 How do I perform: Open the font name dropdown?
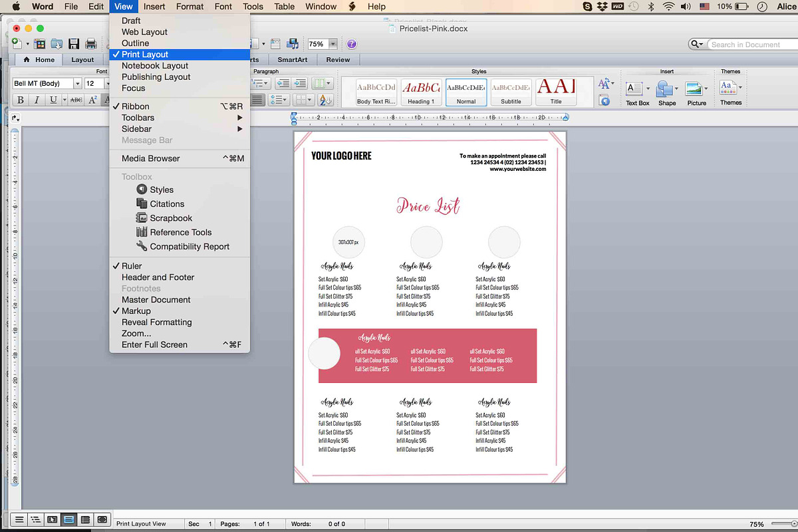click(x=78, y=84)
